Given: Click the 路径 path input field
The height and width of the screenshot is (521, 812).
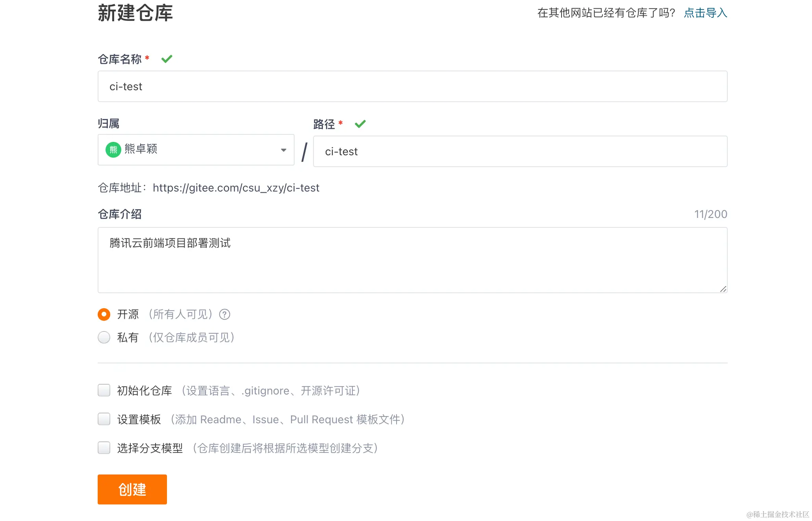Looking at the screenshot, I should tap(520, 151).
